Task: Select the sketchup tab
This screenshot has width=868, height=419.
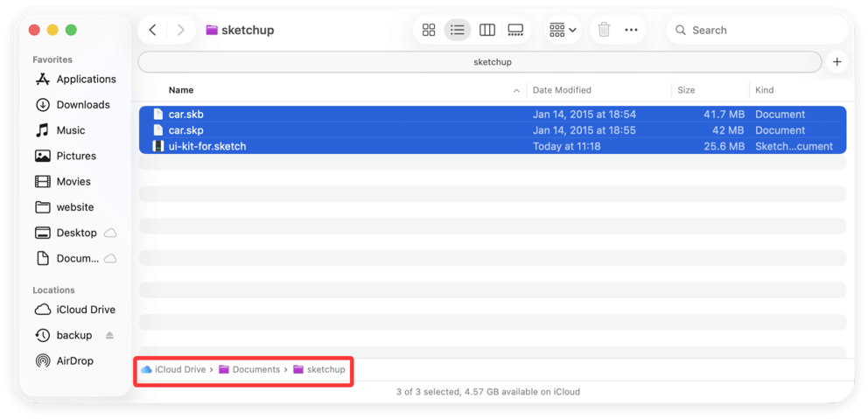Action: tap(480, 62)
